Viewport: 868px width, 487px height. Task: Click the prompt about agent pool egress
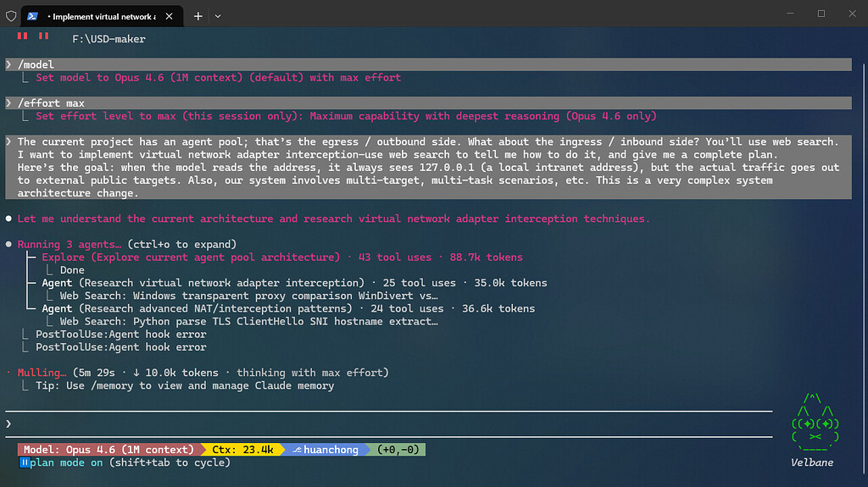pos(428,167)
